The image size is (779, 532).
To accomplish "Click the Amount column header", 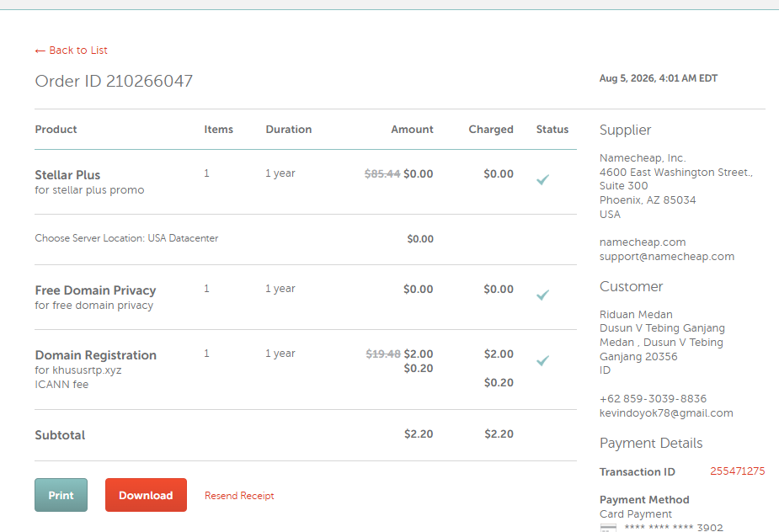I will pos(412,129).
